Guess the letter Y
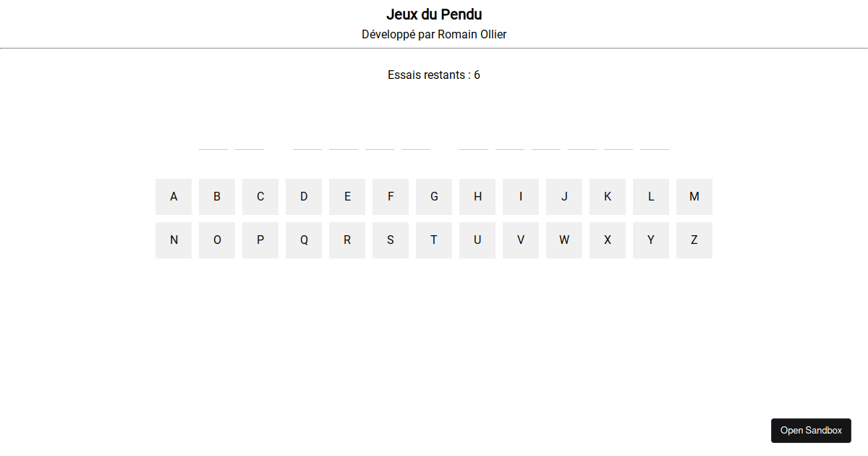 click(x=651, y=240)
